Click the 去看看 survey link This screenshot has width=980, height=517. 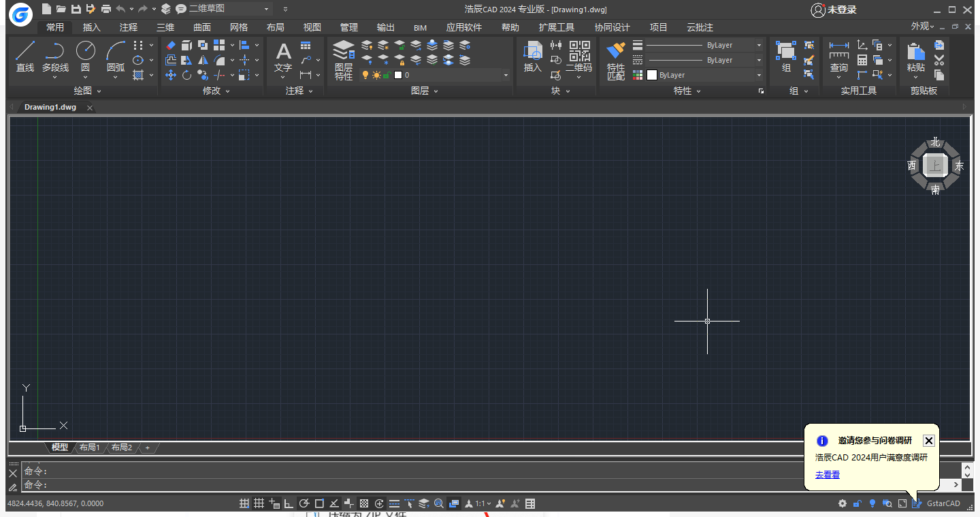point(827,475)
